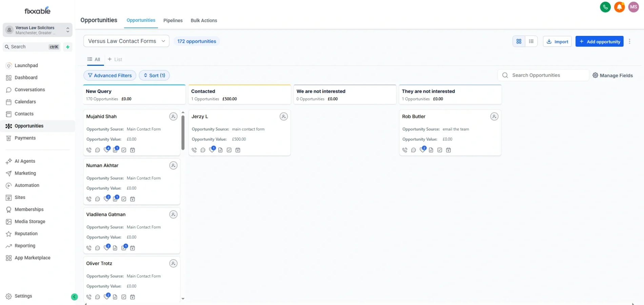The height and width of the screenshot is (305, 644).
Task: Click the green lightning icon beside Search
Action: pos(67,47)
